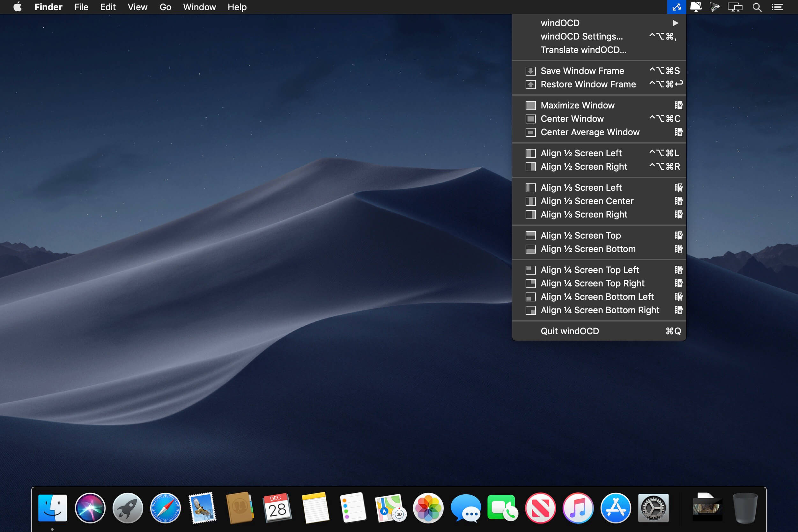Launch System Preferences from the Dock
The width and height of the screenshot is (798, 532).
click(653, 508)
